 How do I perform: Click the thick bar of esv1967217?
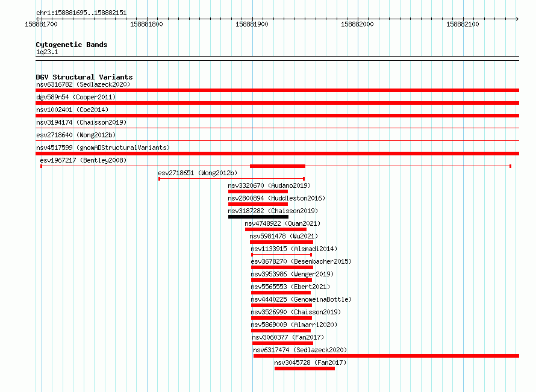(278, 166)
